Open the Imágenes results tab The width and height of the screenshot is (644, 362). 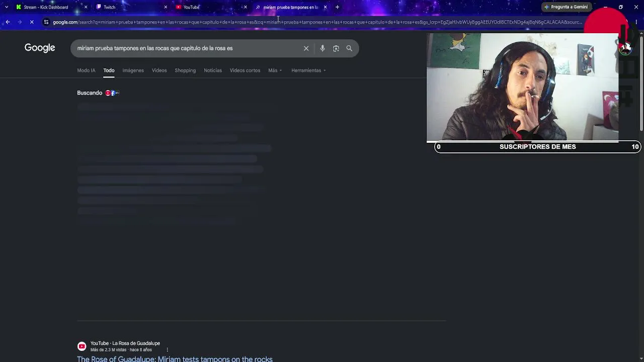click(x=133, y=70)
